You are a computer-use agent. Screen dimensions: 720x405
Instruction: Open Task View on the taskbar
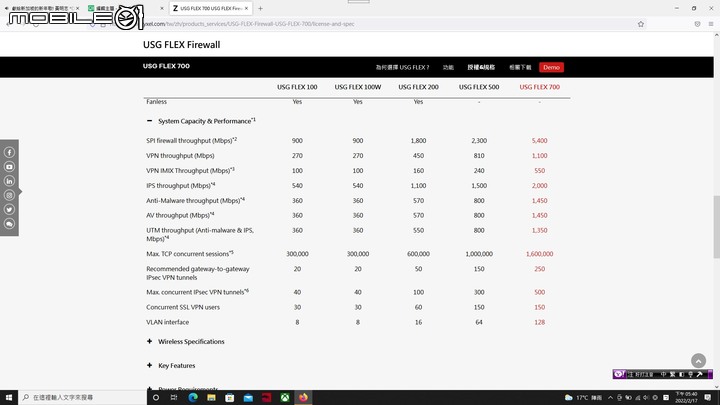(174, 397)
